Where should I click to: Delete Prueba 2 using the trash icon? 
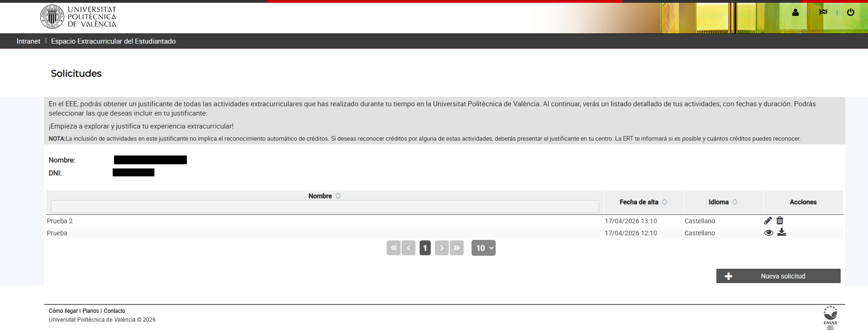click(x=780, y=220)
